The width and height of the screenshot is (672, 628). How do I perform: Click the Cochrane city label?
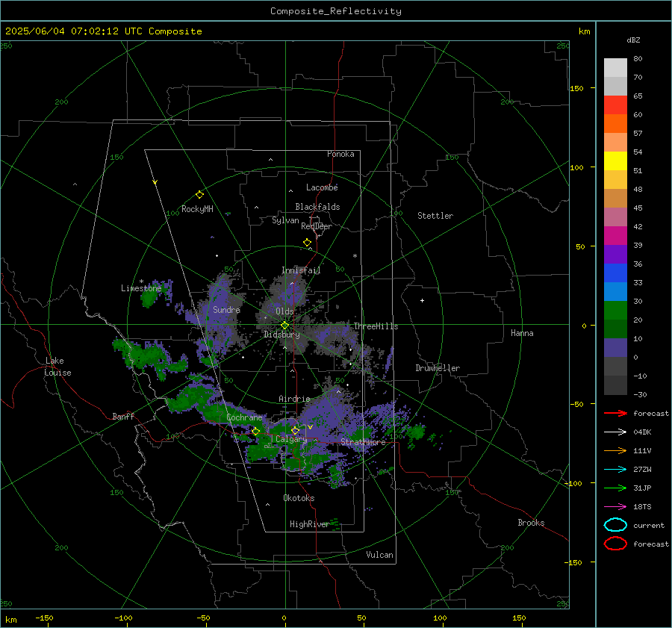coord(244,417)
